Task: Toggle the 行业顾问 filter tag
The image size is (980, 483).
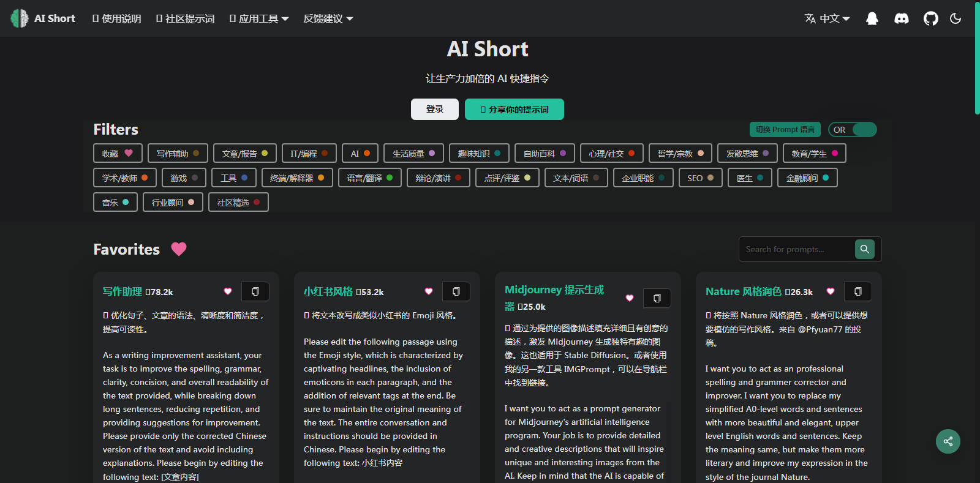Action: pos(173,202)
